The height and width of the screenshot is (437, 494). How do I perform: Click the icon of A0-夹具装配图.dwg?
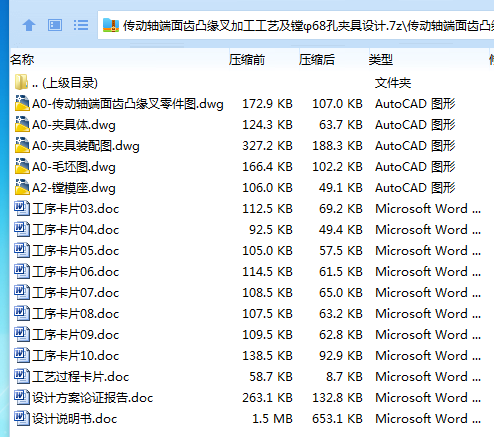pyautogui.click(x=22, y=145)
